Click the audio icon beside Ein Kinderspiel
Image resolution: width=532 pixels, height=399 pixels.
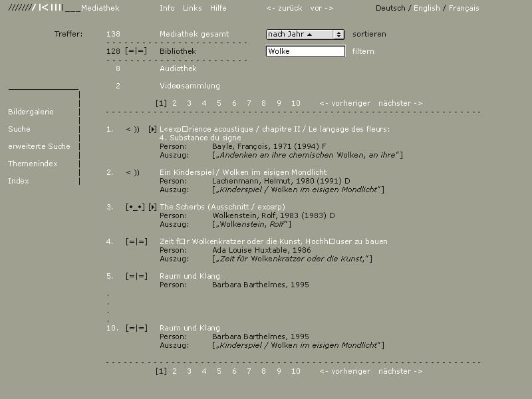tap(132, 172)
